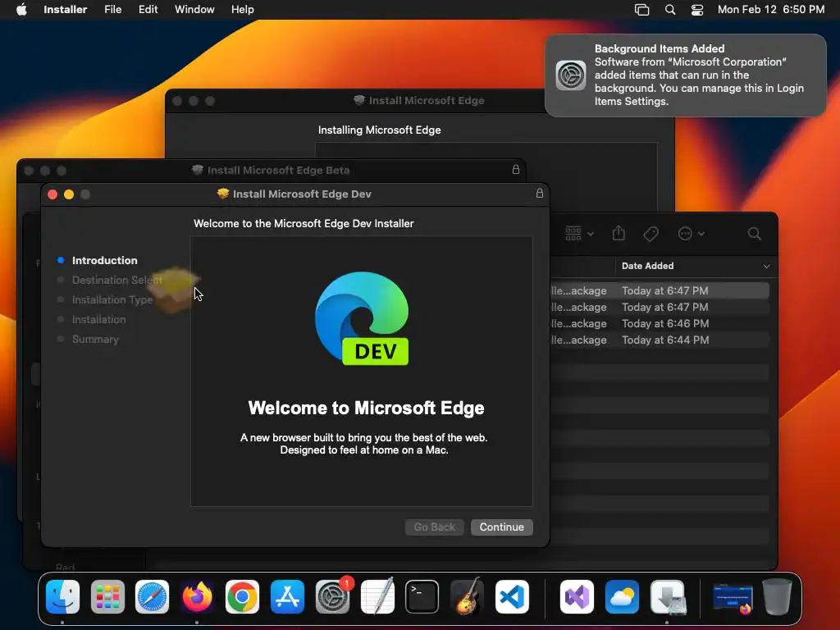Open Google Chrome from the Dock

point(242,597)
